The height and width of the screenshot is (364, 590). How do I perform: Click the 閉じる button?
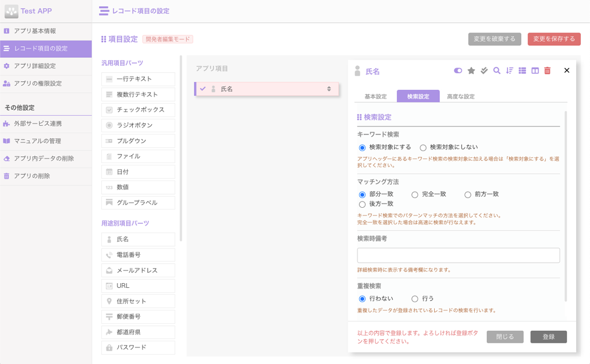tap(505, 337)
